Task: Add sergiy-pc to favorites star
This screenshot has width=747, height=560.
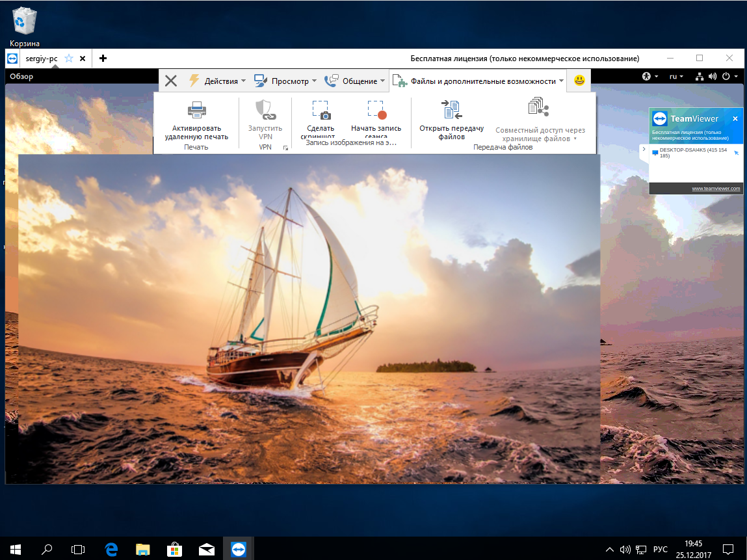Action: point(69,59)
